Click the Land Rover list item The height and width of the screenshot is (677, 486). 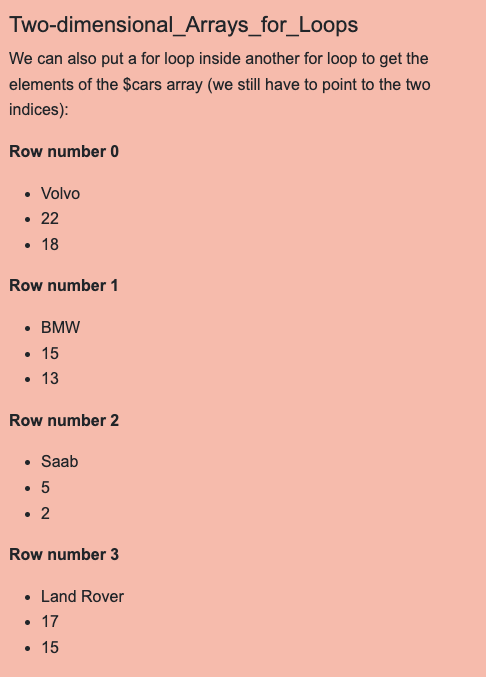[82, 597]
